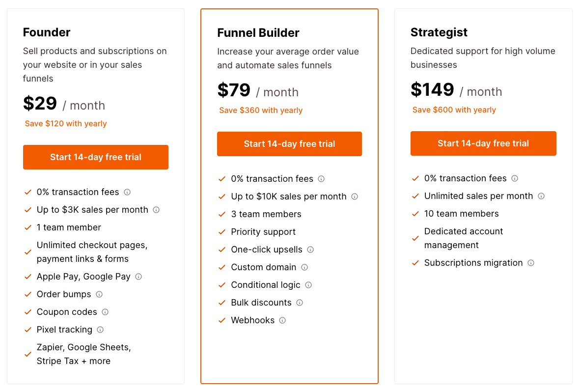Start the Strategist plan 14-day free trial
The image size is (581, 392).
(483, 143)
